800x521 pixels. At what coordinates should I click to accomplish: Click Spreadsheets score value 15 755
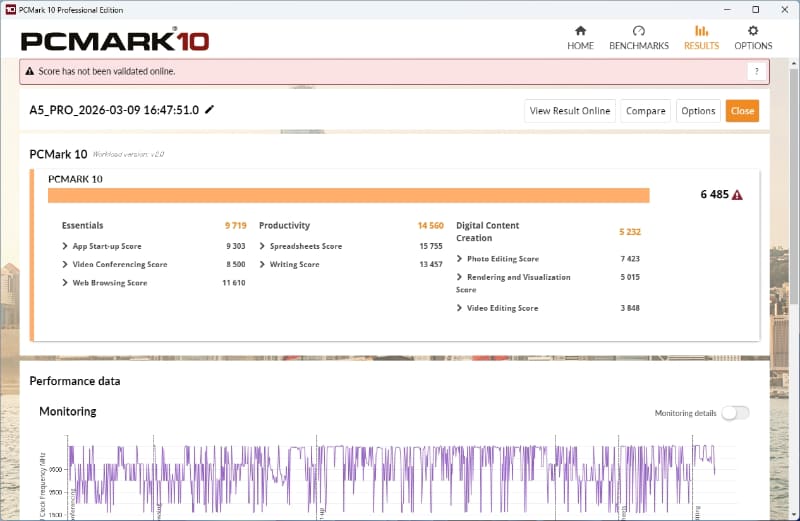coord(431,246)
